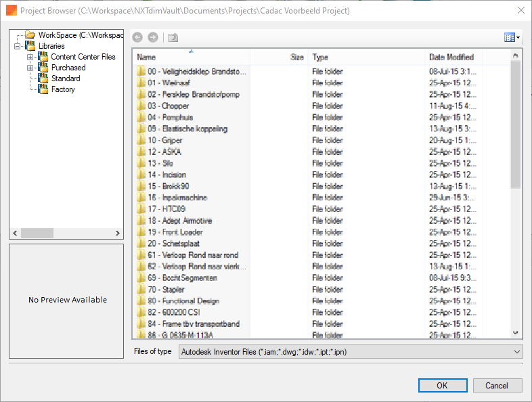Image resolution: width=532 pixels, height=402 pixels.
Task: Select folder 02 - Persklep Brandstofpomp
Action: (x=188, y=94)
